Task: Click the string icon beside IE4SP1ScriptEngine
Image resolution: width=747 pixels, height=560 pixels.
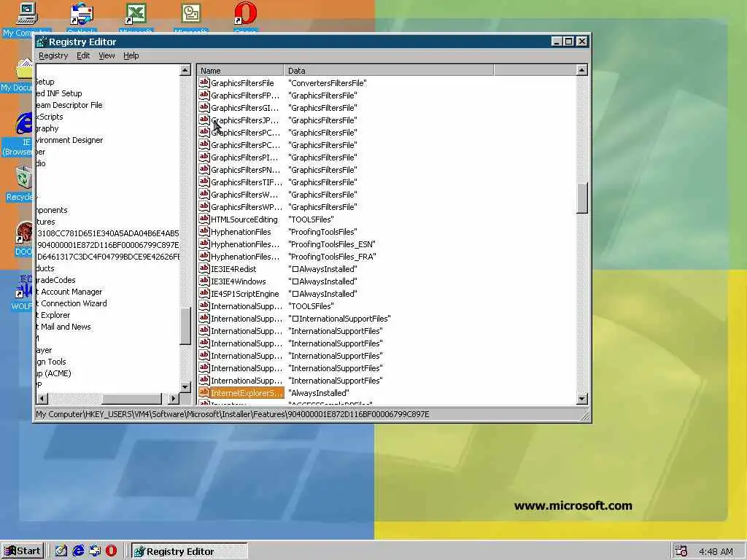Action: click(x=204, y=293)
